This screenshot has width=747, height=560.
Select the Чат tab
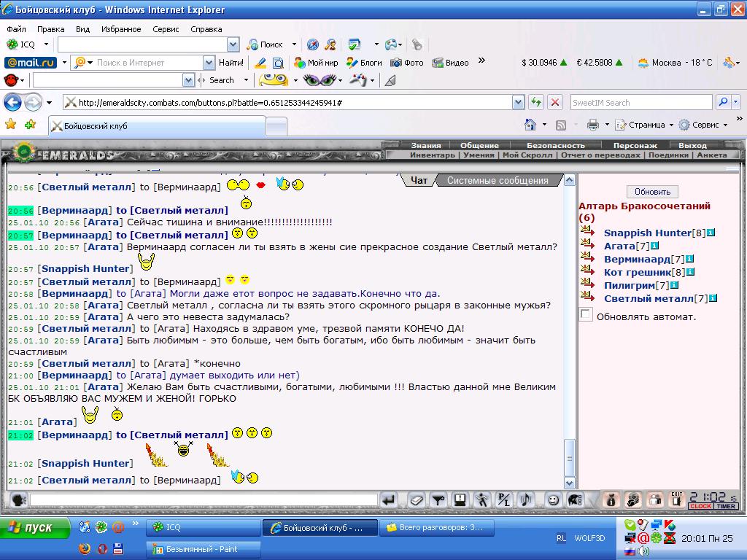[x=419, y=181]
